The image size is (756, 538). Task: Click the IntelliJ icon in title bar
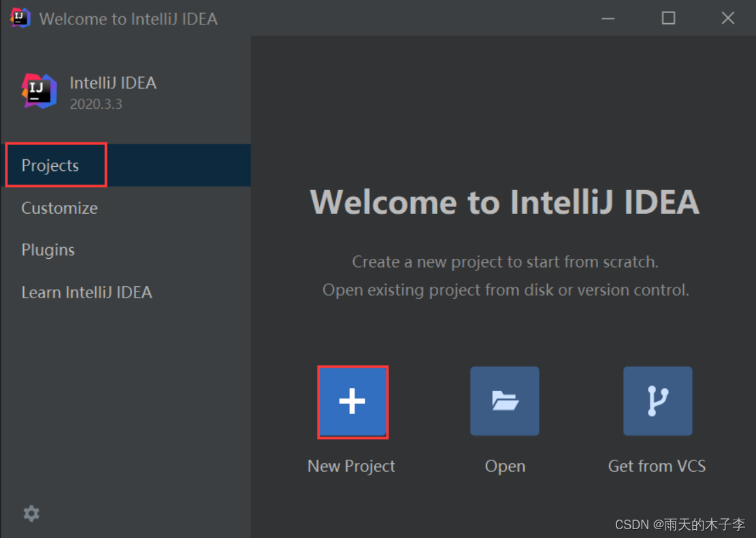pos(20,18)
